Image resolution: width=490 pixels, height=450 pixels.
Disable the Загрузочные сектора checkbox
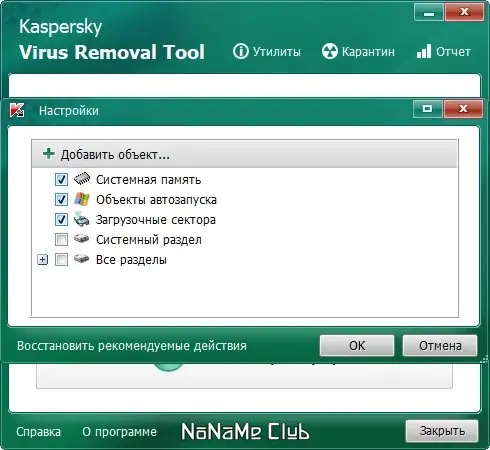pos(61,219)
